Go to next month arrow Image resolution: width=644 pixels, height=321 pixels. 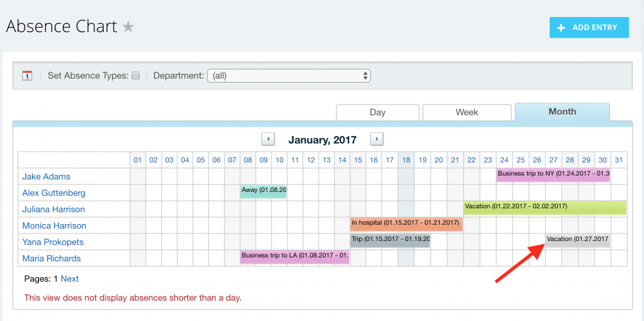(x=377, y=139)
